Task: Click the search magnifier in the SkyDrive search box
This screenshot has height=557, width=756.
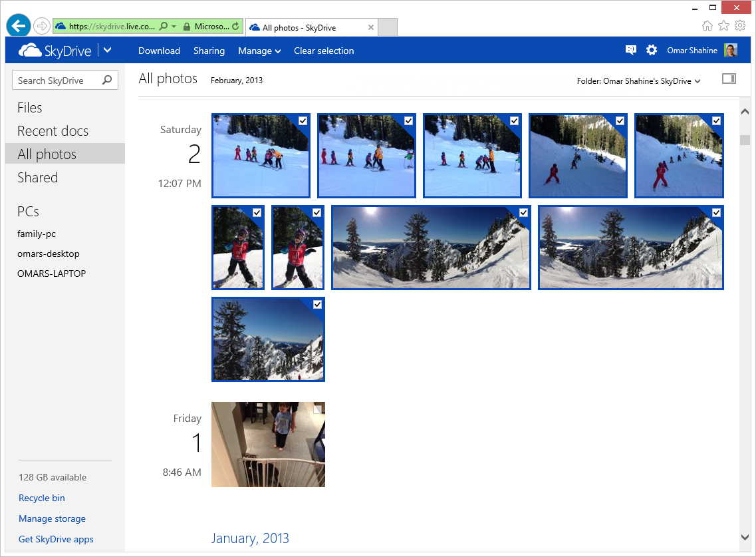Action: [x=106, y=80]
